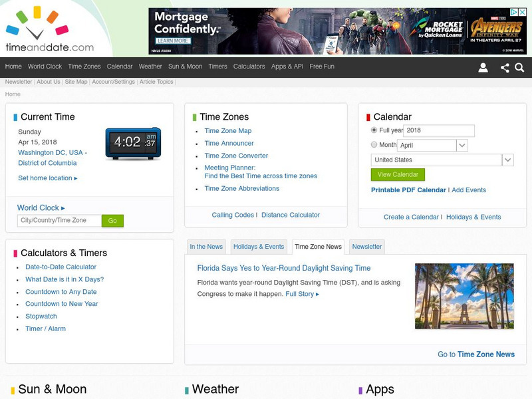Open the Date-to-Date Calculator link
Image resolution: width=532 pixels, height=399 pixels.
[x=61, y=267]
